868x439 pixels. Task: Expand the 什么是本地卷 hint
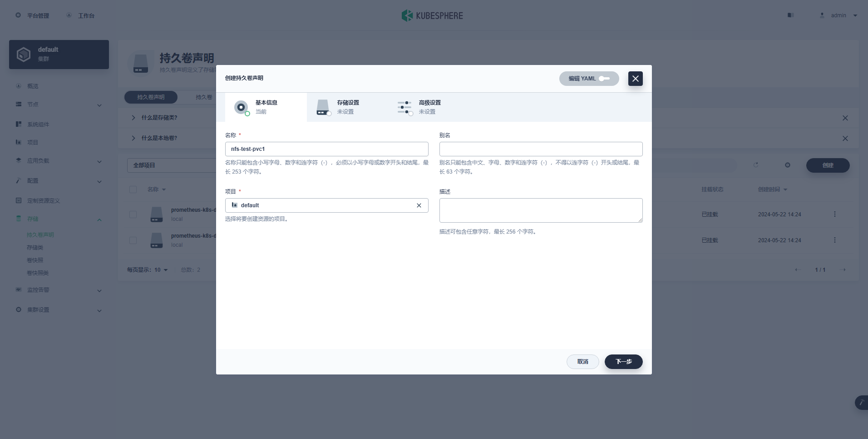coord(133,138)
